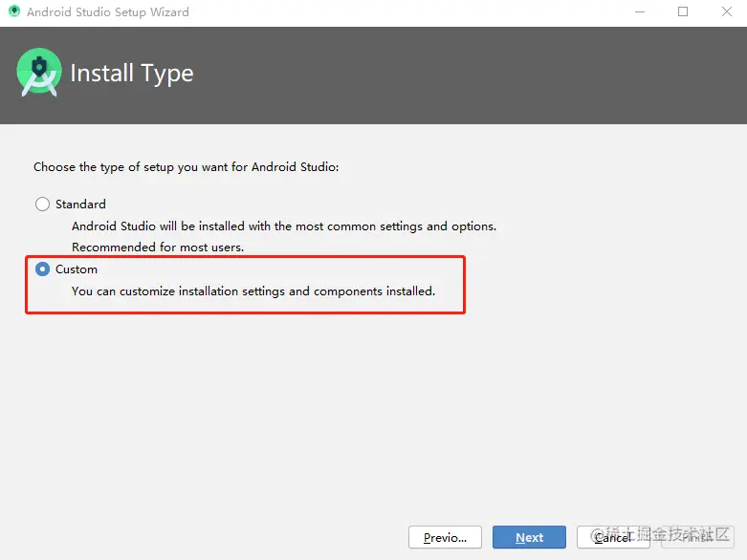
Task: Minimize the Setup Wizard window
Action: 640,11
